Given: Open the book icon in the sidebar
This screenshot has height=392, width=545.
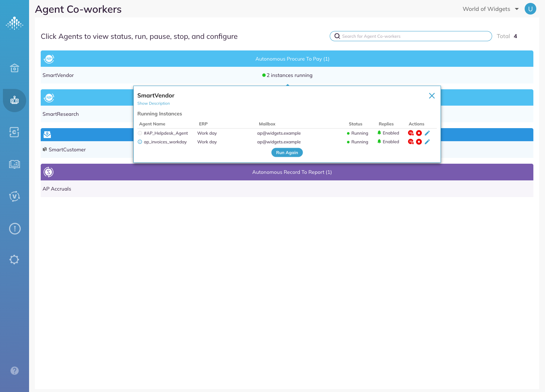Looking at the screenshot, I should 15,164.
